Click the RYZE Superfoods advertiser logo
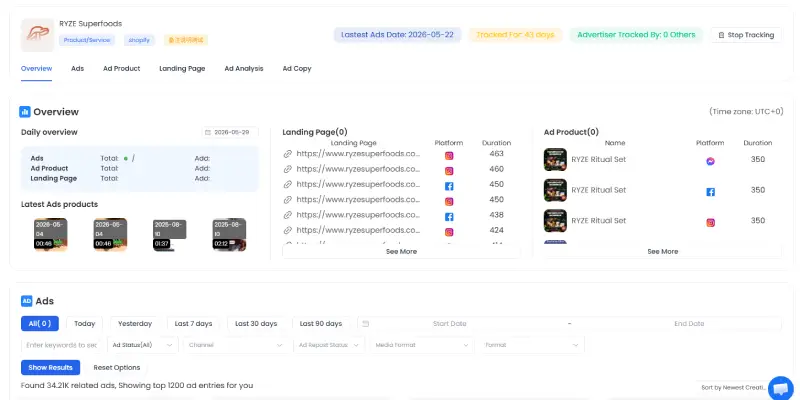Screen dimensions: 800x400 pos(37,35)
